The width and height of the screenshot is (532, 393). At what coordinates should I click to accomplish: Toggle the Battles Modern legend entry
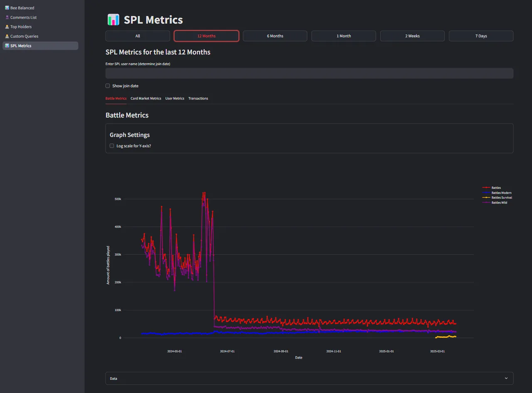click(x=497, y=193)
